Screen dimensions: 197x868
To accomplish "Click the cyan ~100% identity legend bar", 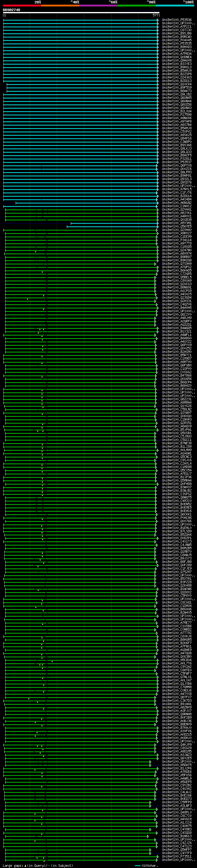I will point(175,6).
